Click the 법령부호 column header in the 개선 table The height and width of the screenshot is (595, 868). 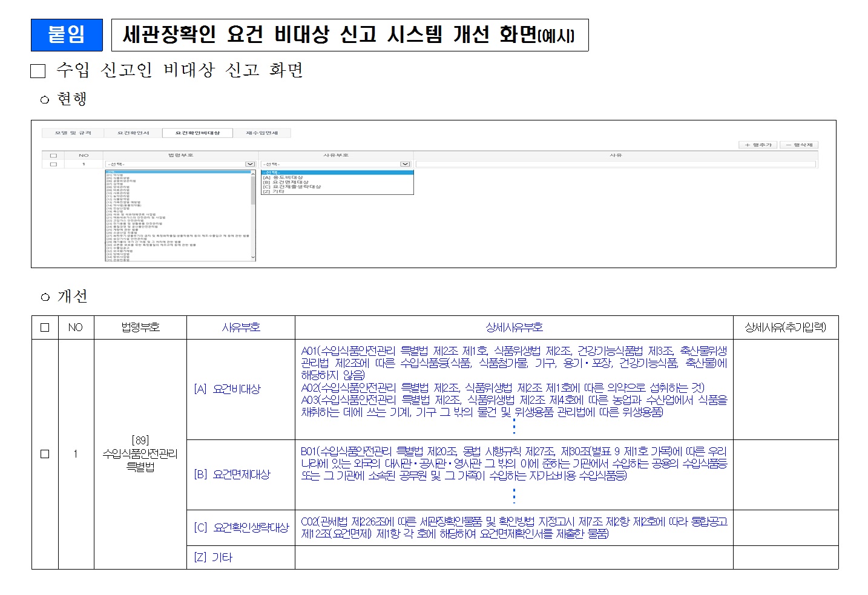140,327
